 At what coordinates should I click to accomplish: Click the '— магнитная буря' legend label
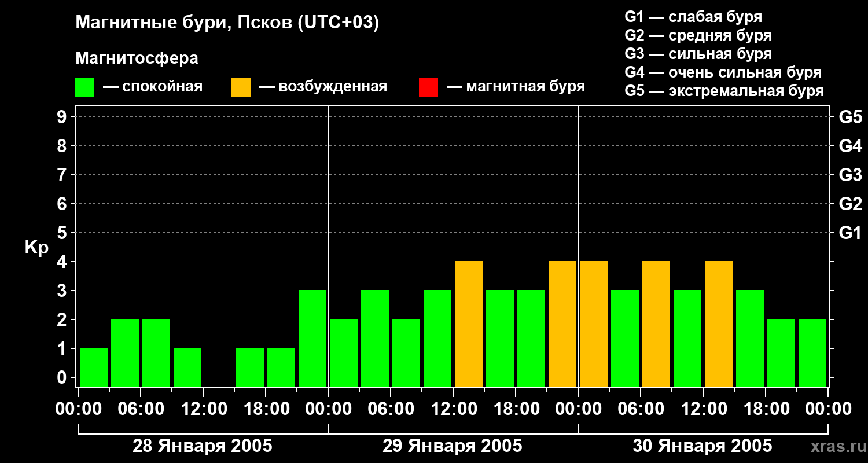[516, 87]
